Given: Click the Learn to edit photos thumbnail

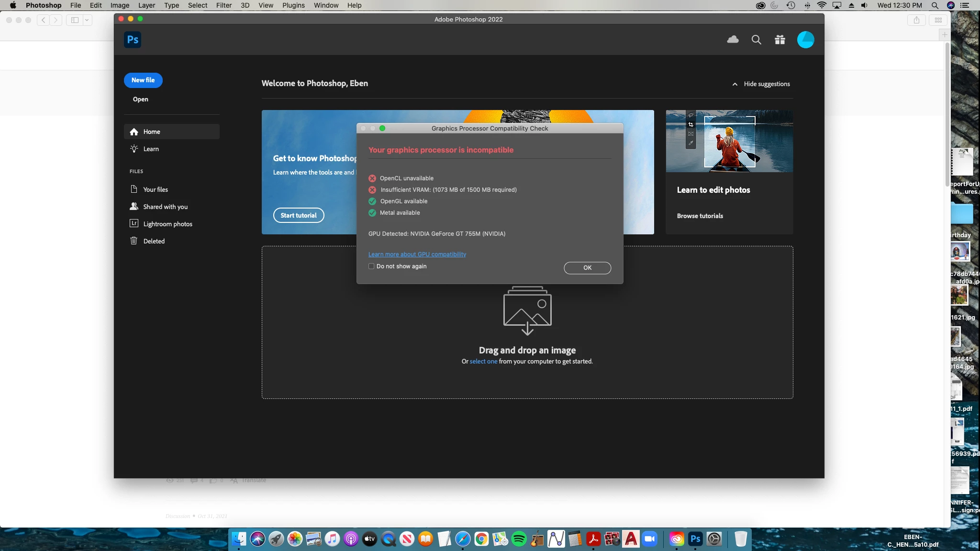Looking at the screenshot, I should pos(729,141).
